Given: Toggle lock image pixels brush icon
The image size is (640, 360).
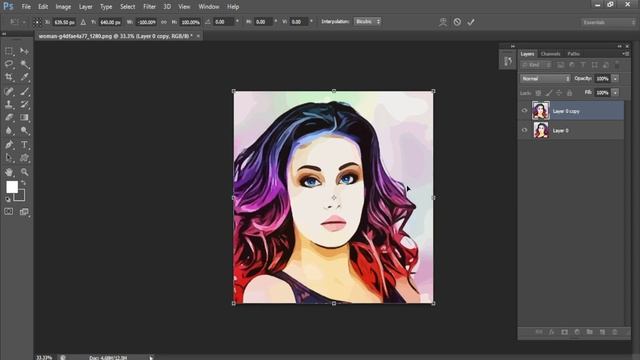Looking at the screenshot, I should click(549, 93).
